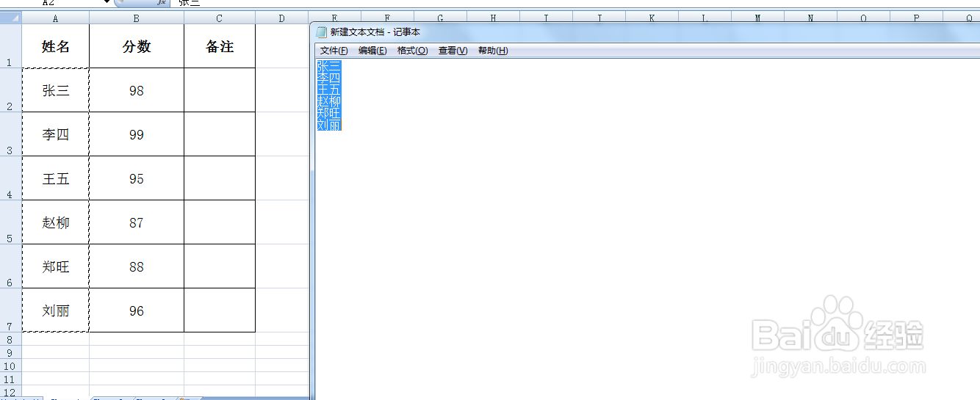The image size is (980, 400).
Task: Select the 郑旺 cell in Excel
Action: pos(56,266)
